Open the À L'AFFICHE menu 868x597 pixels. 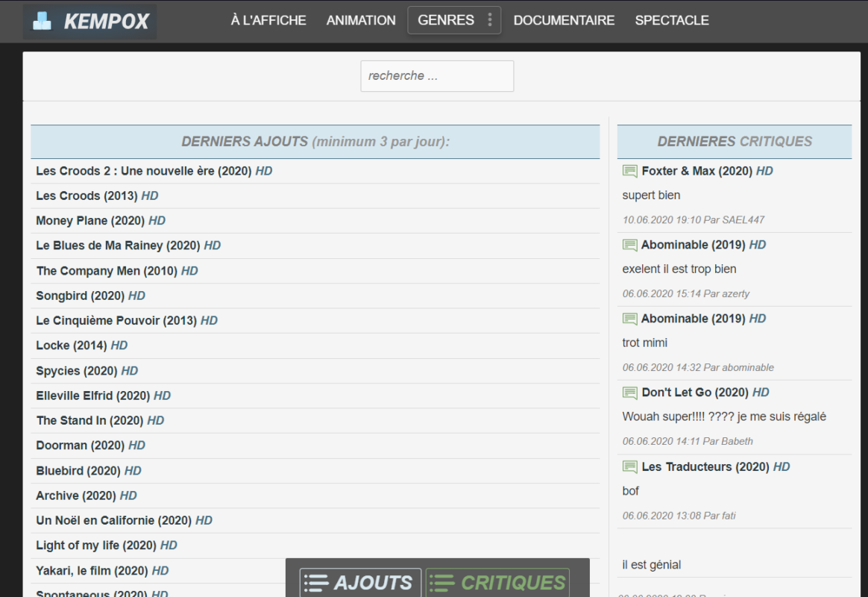coord(268,20)
